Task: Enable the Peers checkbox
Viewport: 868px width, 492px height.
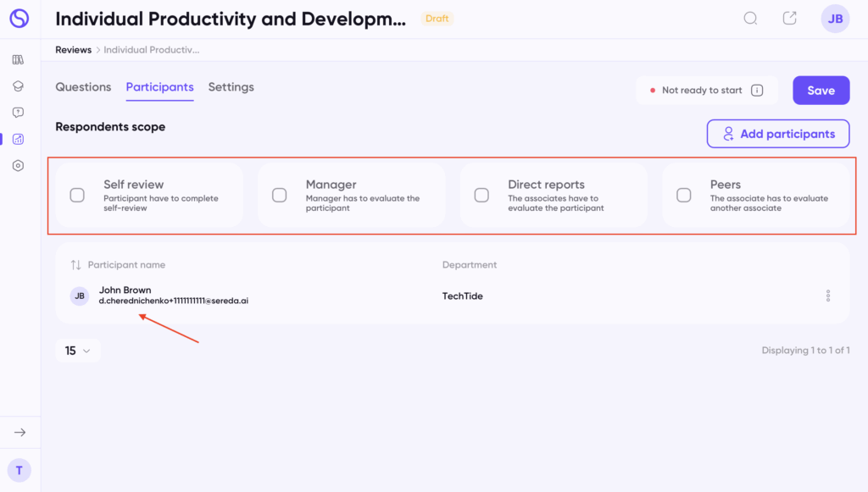Action: [x=683, y=196]
